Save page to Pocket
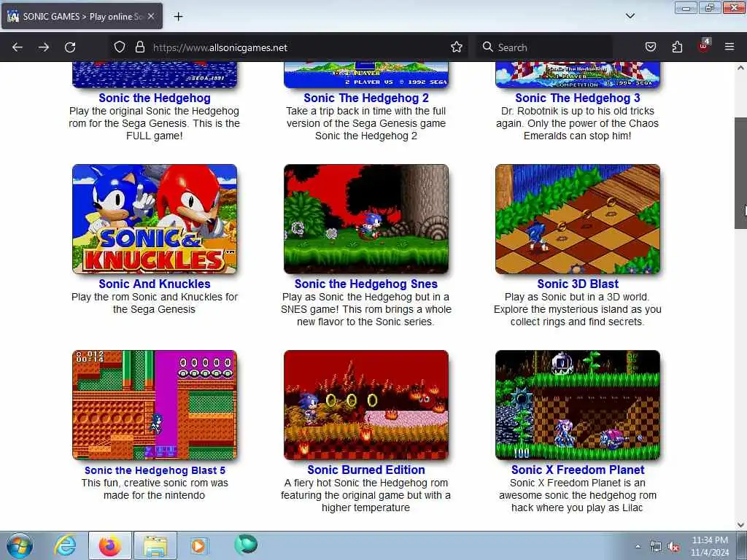Screen dimensions: 747x560 click(650, 47)
